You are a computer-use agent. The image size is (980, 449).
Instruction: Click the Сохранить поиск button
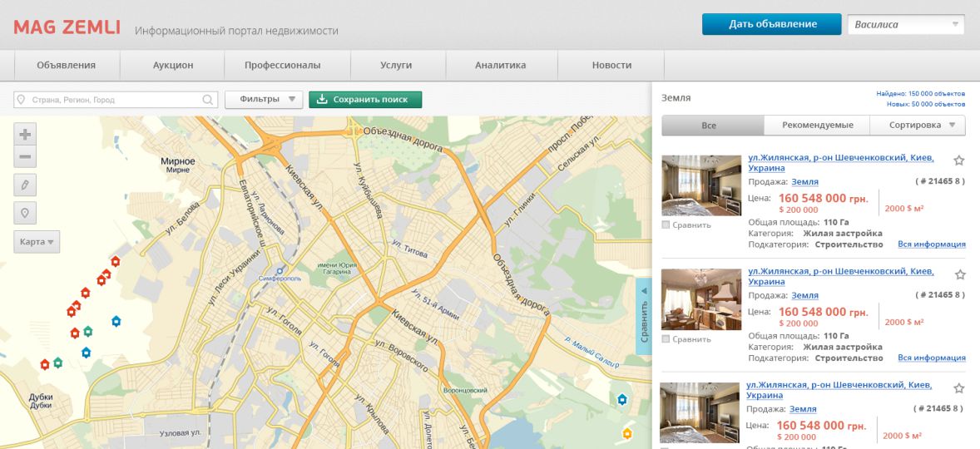(x=365, y=99)
